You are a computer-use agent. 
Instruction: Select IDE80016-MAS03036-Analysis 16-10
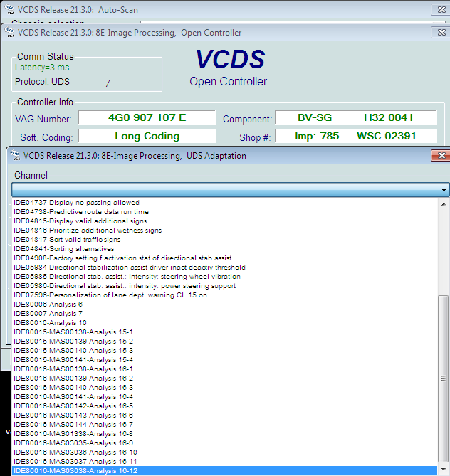(x=224, y=453)
